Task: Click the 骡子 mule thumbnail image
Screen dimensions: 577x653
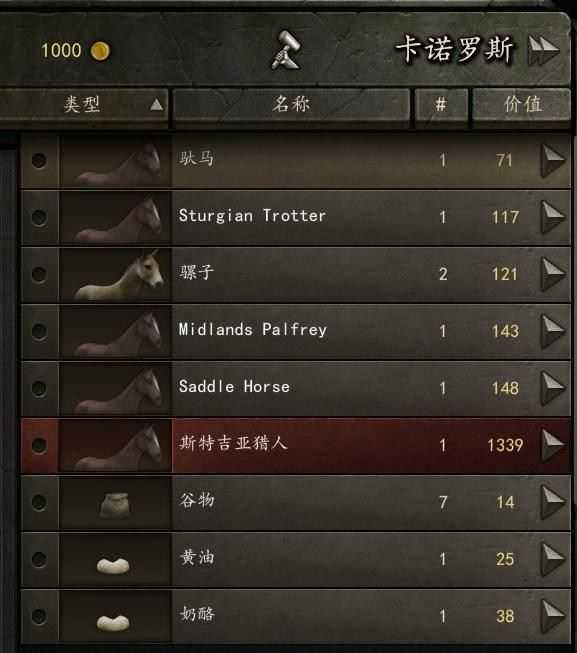Action: point(115,274)
